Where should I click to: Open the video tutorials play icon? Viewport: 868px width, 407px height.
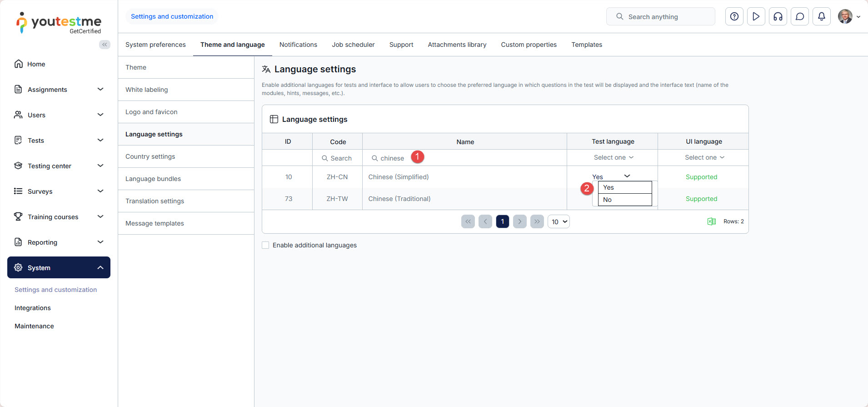[x=756, y=17]
